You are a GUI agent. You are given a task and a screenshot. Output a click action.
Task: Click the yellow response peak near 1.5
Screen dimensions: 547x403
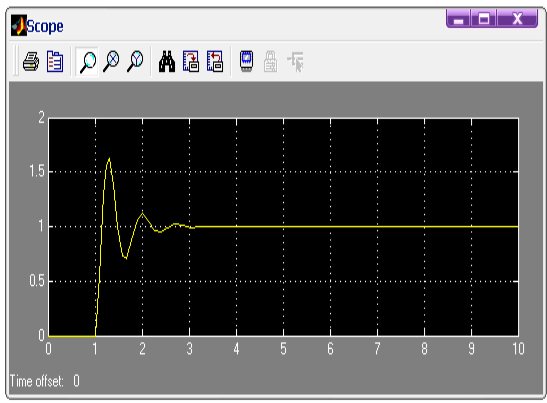(x=109, y=159)
